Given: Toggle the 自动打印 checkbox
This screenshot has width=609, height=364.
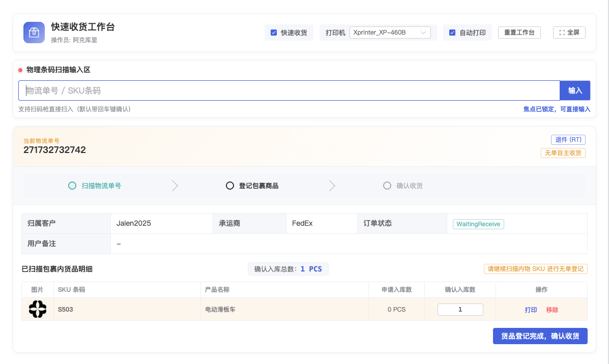Looking at the screenshot, I should [452, 33].
